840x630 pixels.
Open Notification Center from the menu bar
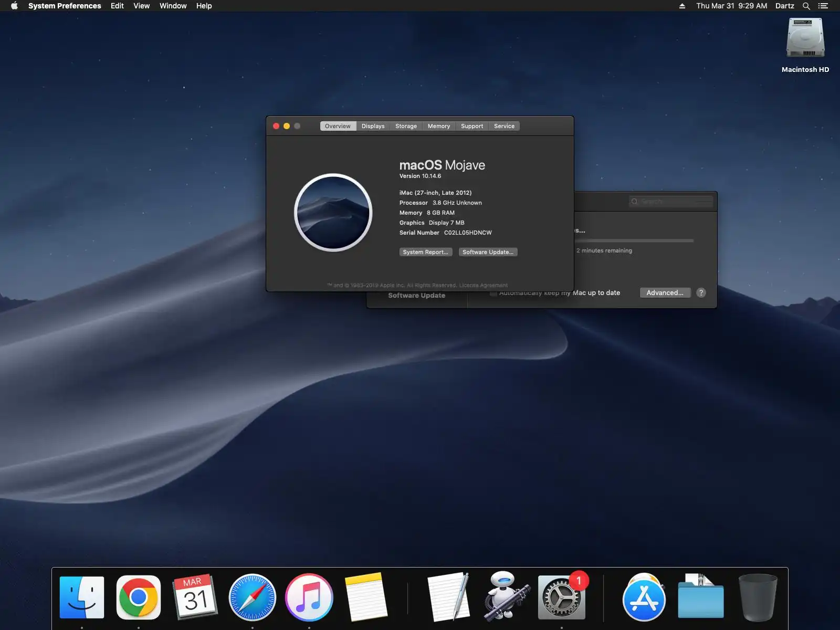pos(823,6)
